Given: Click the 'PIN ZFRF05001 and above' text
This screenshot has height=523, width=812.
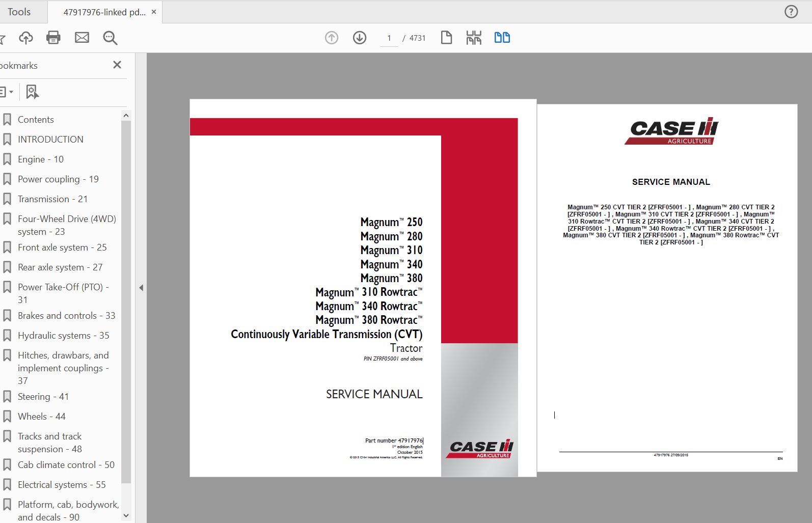Looking at the screenshot, I should pos(393,359).
